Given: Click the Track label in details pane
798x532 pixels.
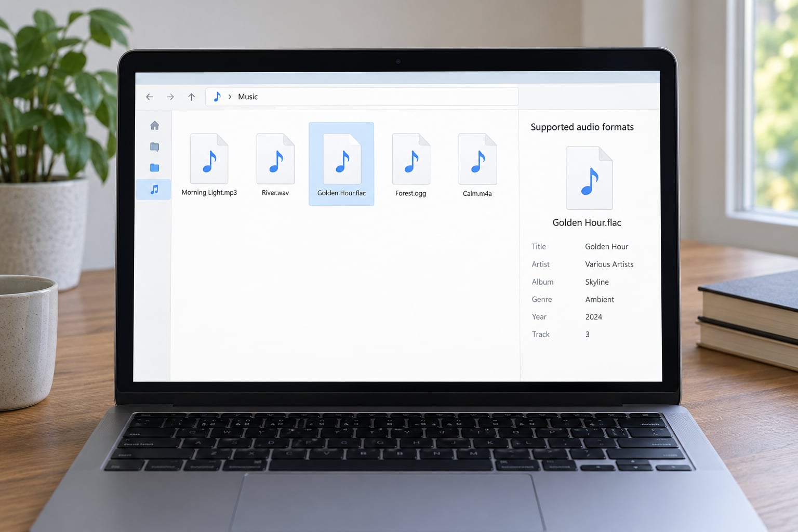Looking at the screenshot, I should pyautogui.click(x=541, y=335).
